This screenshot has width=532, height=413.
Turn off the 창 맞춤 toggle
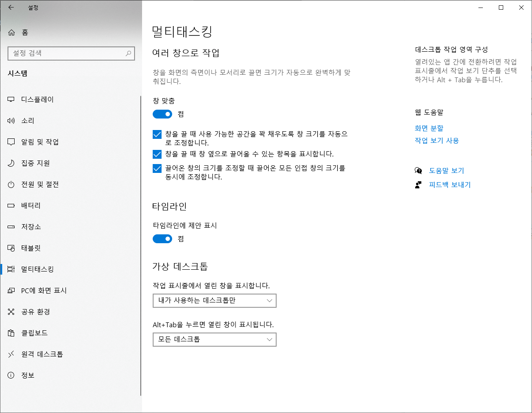162,114
